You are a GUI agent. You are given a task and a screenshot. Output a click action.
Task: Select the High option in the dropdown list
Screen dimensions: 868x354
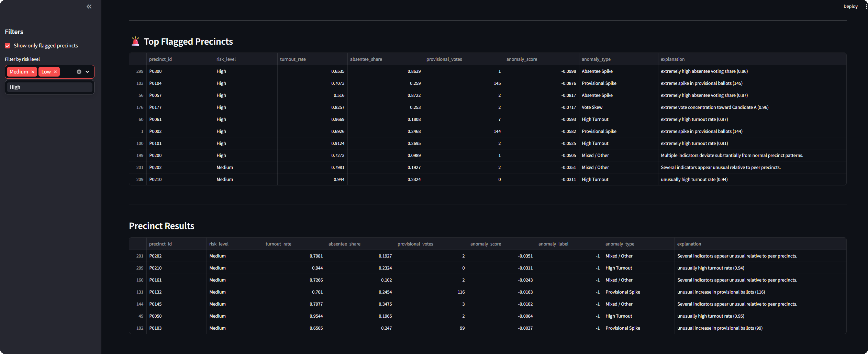[x=49, y=87]
